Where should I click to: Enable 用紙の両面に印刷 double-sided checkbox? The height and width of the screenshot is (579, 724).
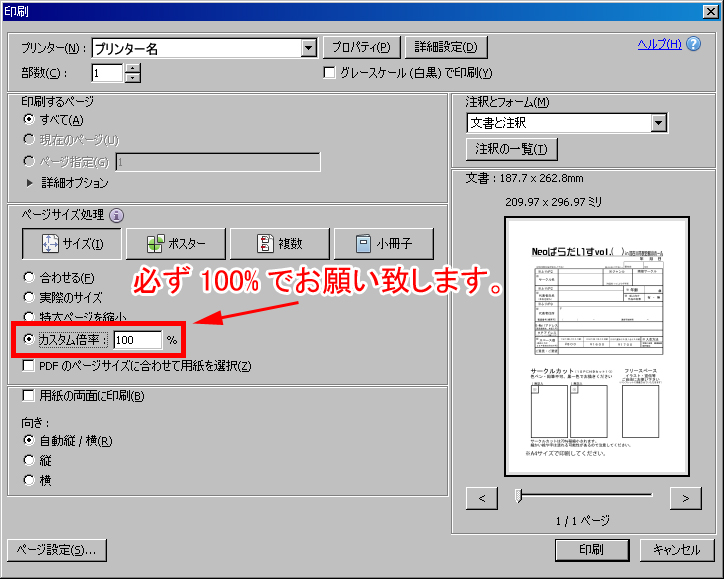28,396
